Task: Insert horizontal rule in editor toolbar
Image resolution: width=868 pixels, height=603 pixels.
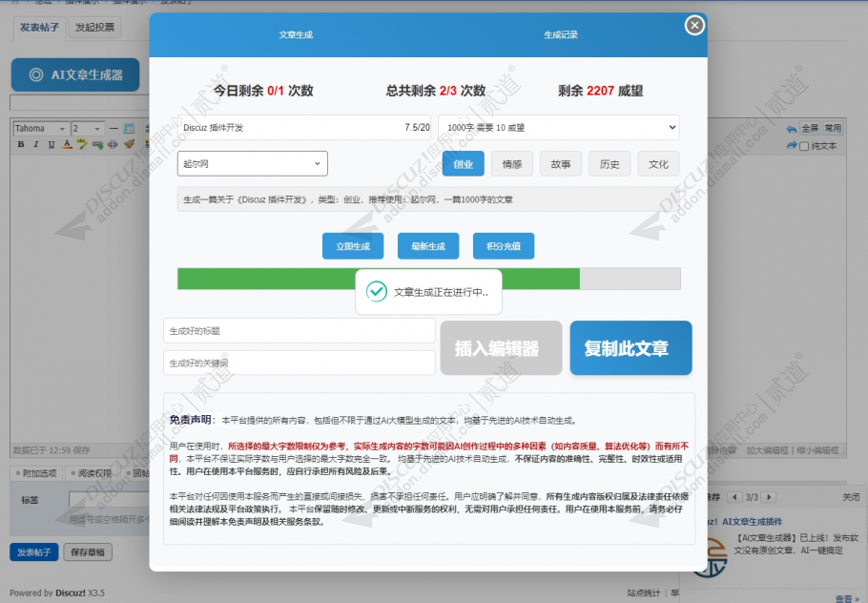Action: (x=114, y=129)
